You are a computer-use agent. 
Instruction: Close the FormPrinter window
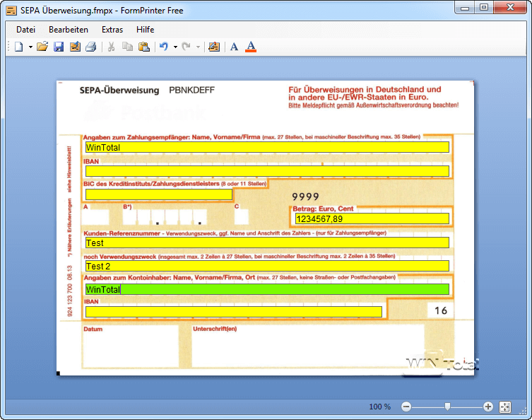click(x=510, y=8)
